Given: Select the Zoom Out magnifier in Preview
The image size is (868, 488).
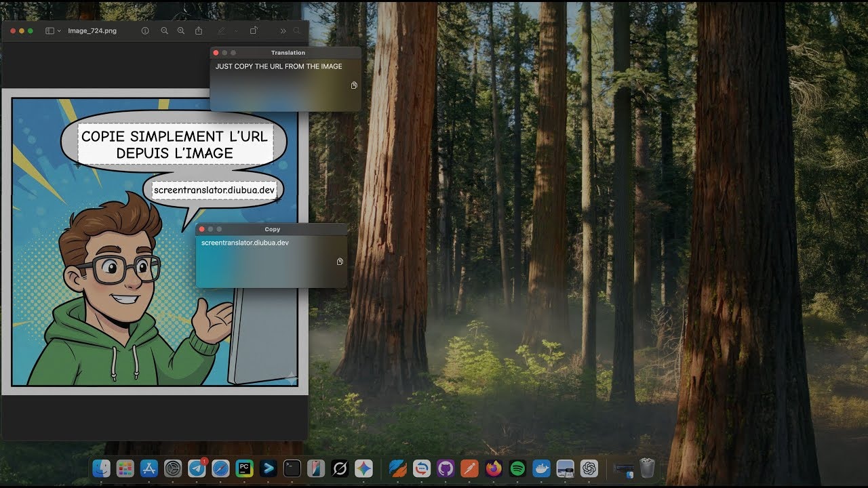Looking at the screenshot, I should coord(164,30).
